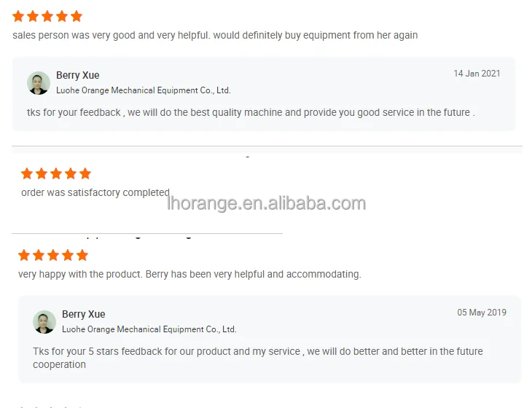The height and width of the screenshot is (408, 532).
Task: Click the 'order was satisfactory completed' review text
Action: (x=95, y=192)
